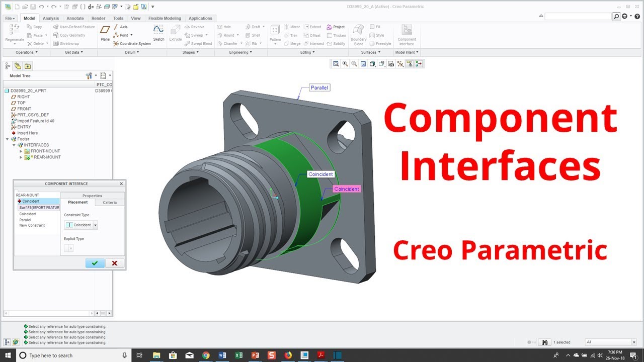Click the search magnifier icon

(x=616, y=16)
